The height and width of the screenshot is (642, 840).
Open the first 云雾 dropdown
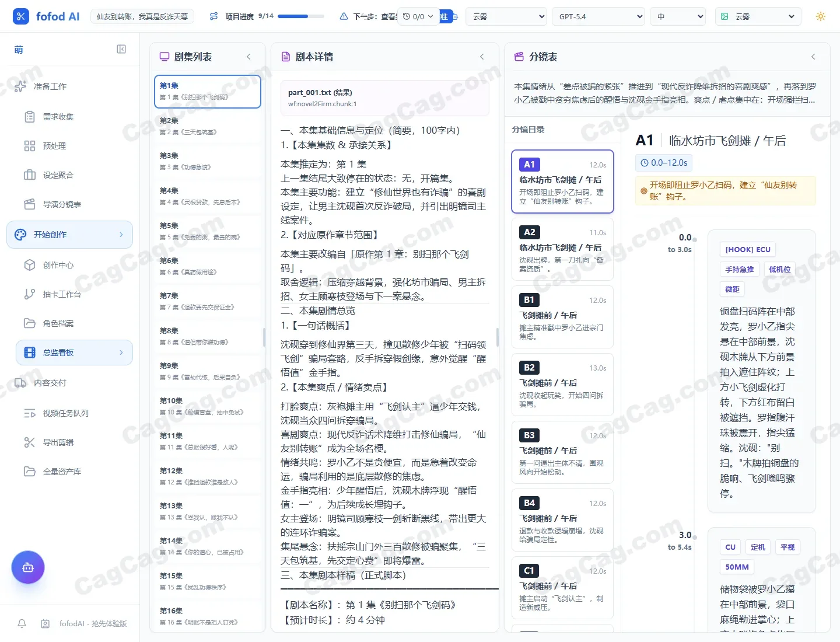point(506,16)
